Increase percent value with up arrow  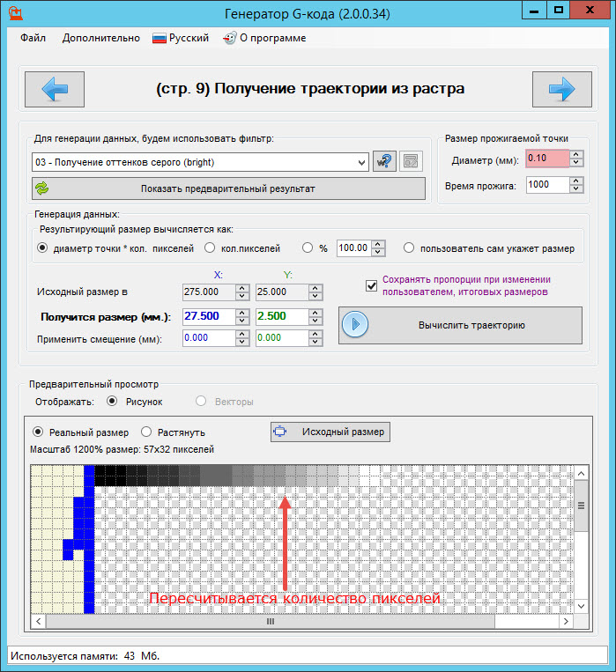(377, 244)
